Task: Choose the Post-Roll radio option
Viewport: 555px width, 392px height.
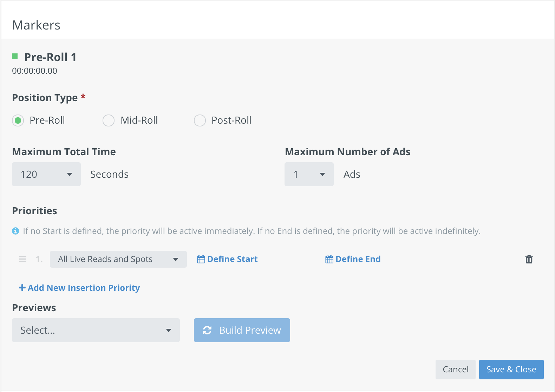Action: click(200, 120)
